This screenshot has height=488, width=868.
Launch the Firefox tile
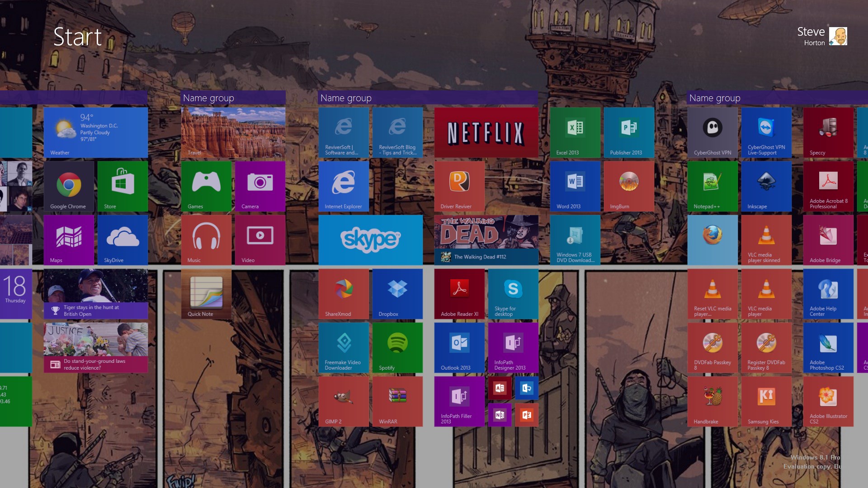click(x=712, y=240)
